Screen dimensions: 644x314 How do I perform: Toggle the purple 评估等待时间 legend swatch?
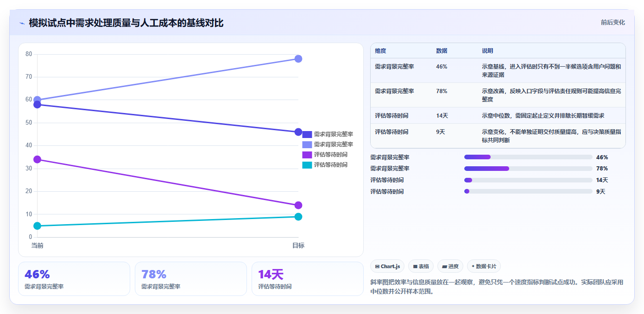pyautogui.click(x=307, y=155)
